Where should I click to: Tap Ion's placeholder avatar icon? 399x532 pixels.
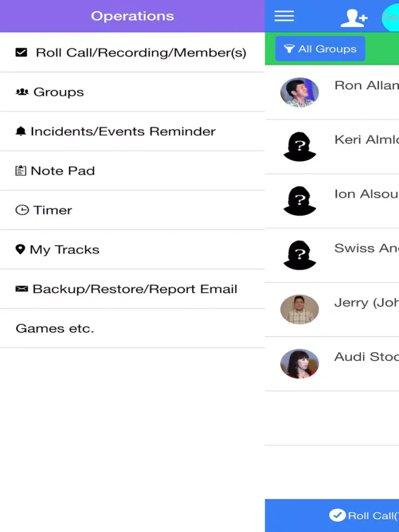pyautogui.click(x=300, y=201)
